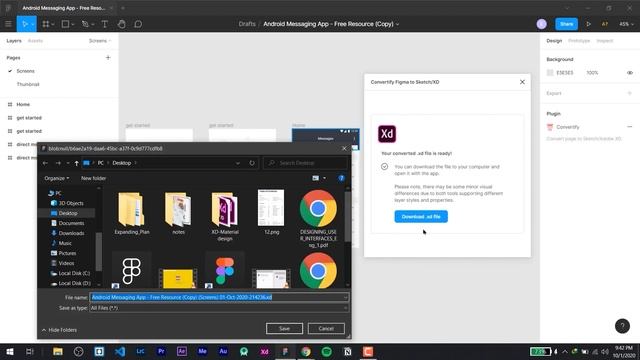Open Adobe XD from taskbar
Image resolution: width=640 pixels, height=360 pixels.
point(264,351)
